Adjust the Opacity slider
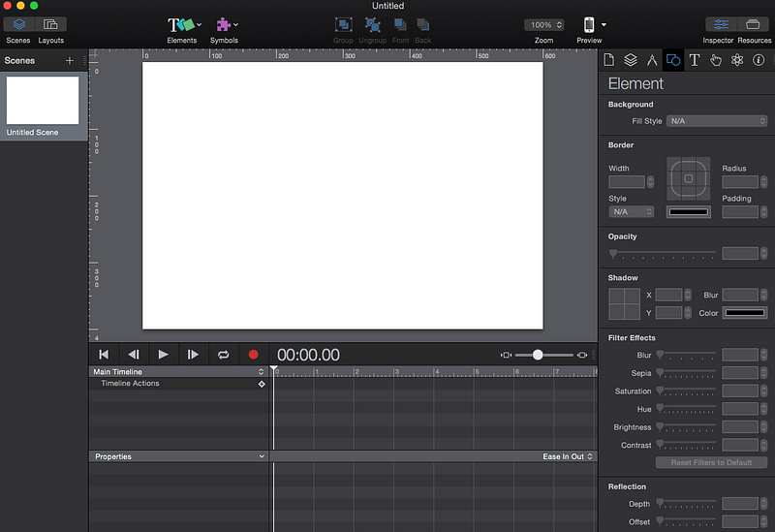The image size is (775, 532). coord(663,254)
